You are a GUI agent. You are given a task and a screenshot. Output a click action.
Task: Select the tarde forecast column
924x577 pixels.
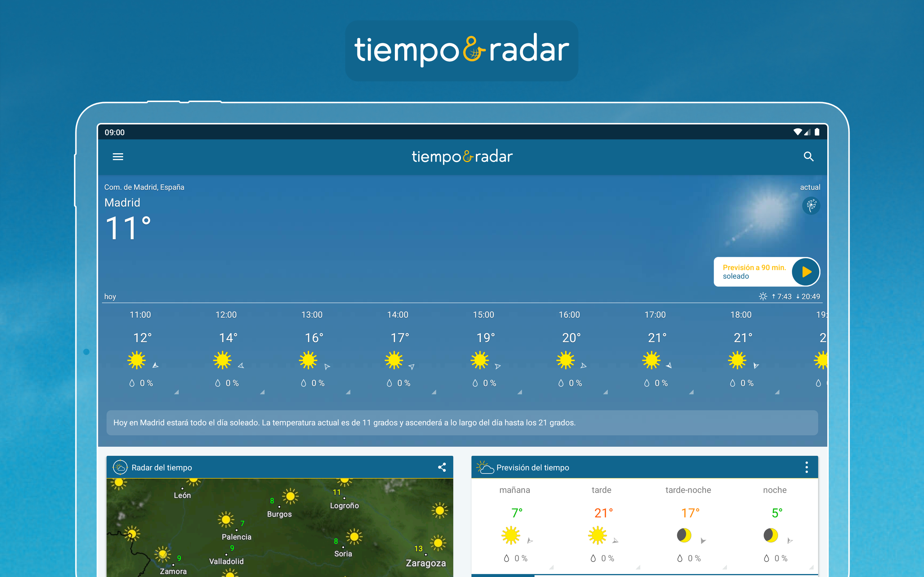pos(601,525)
